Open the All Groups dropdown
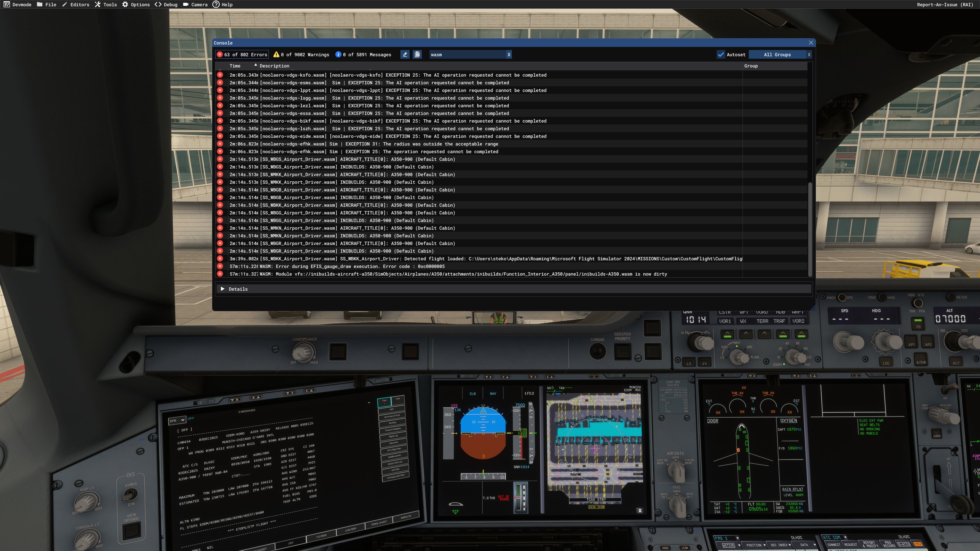 click(777, 55)
